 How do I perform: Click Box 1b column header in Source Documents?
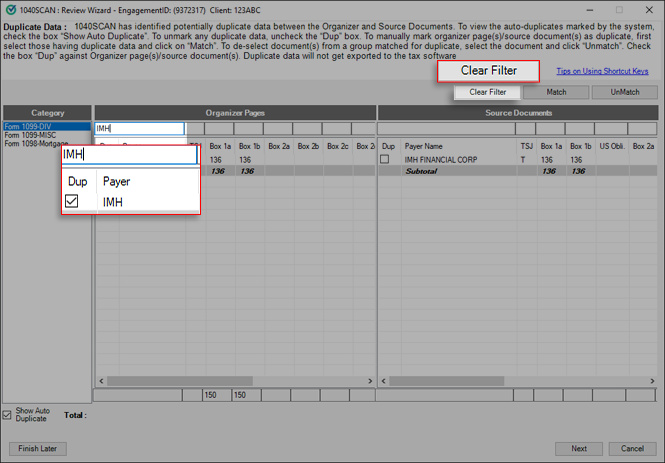point(581,146)
